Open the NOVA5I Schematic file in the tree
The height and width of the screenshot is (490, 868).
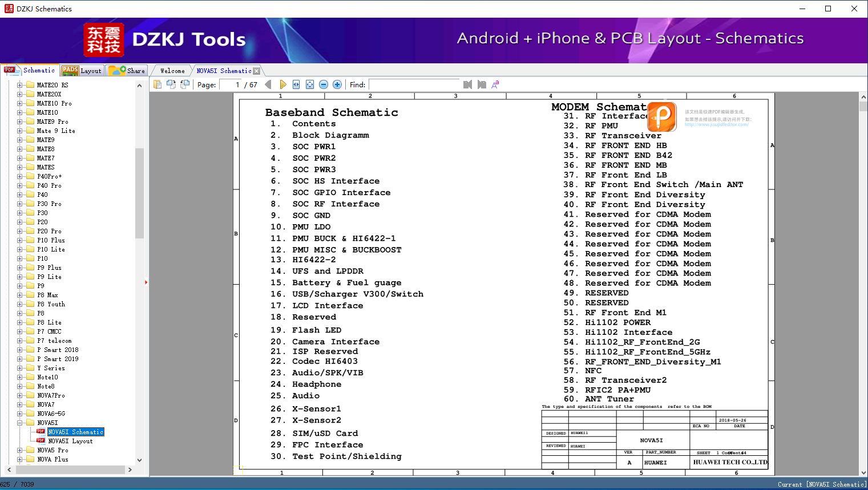pos(76,432)
